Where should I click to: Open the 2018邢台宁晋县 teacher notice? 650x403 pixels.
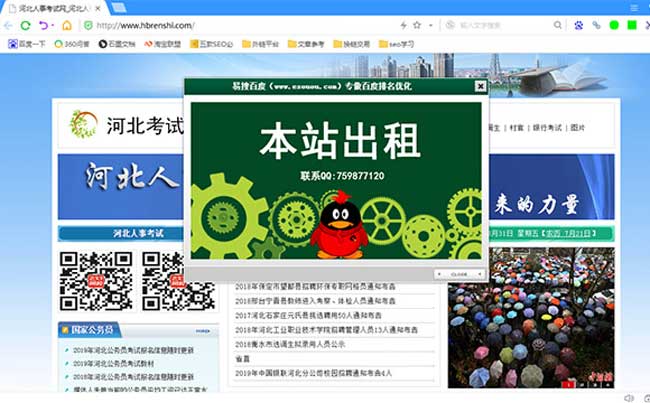(315, 301)
